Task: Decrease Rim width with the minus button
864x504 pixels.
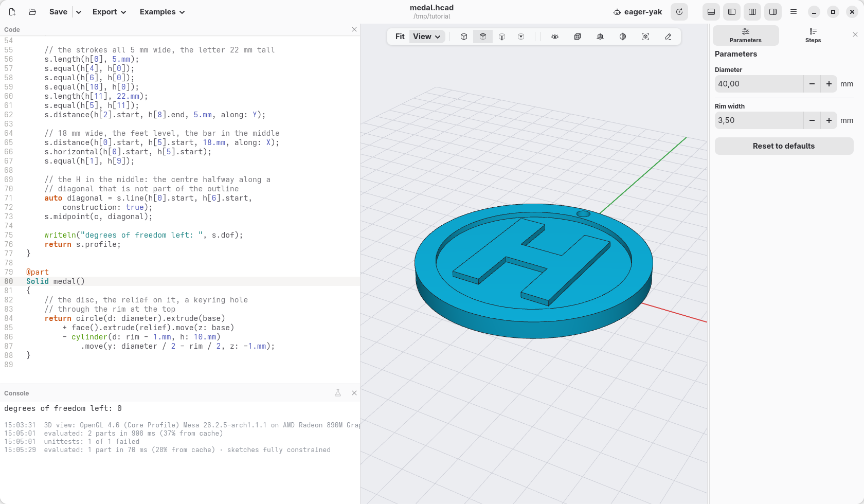Action: pyautogui.click(x=812, y=120)
